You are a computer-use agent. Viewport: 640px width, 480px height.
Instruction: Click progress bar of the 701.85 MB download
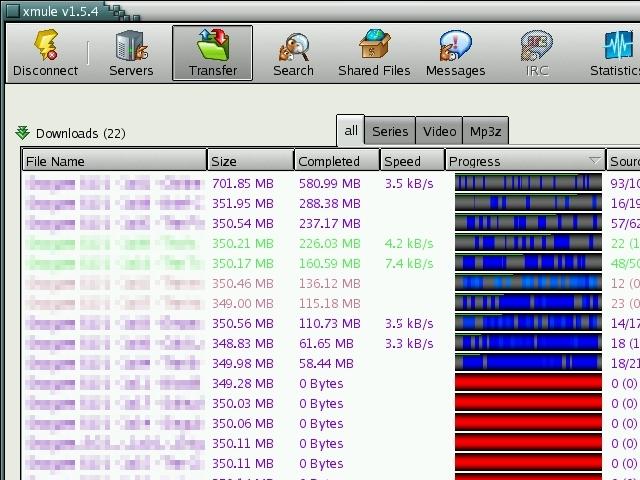click(x=528, y=183)
